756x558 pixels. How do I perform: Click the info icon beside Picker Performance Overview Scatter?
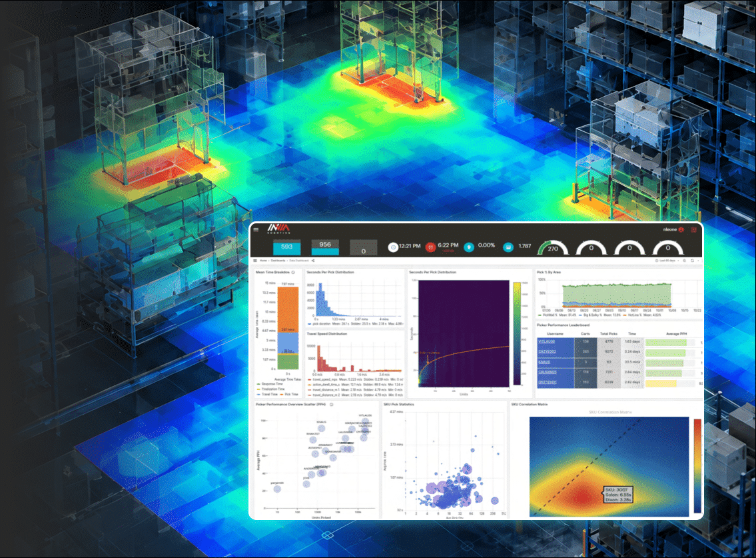[331, 405]
